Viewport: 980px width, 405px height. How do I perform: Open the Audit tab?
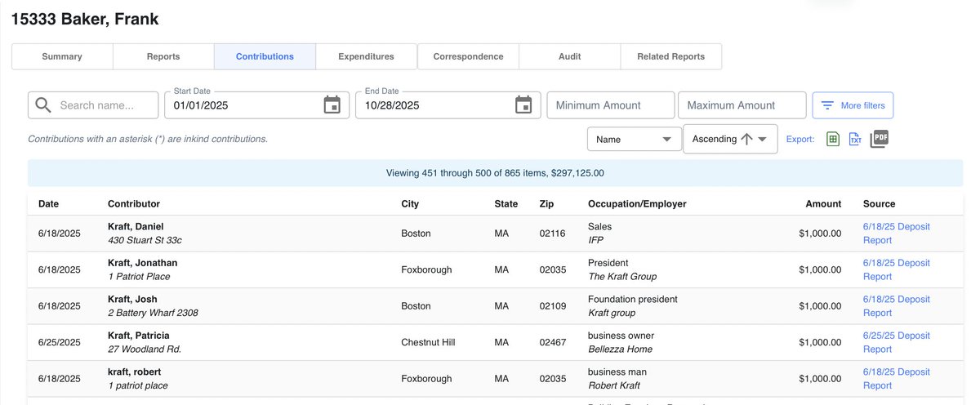click(569, 56)
